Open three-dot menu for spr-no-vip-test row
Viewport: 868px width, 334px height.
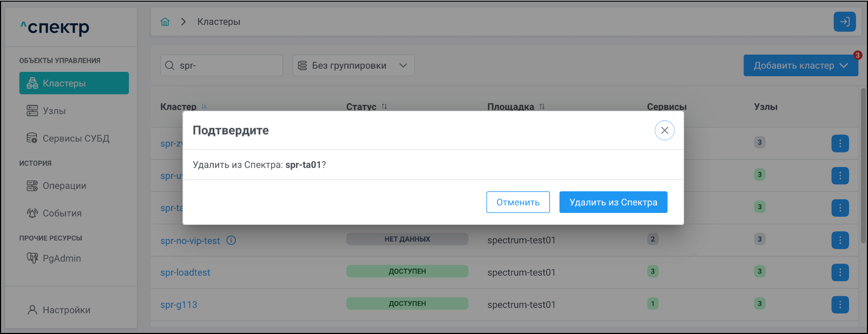point(840,240)
